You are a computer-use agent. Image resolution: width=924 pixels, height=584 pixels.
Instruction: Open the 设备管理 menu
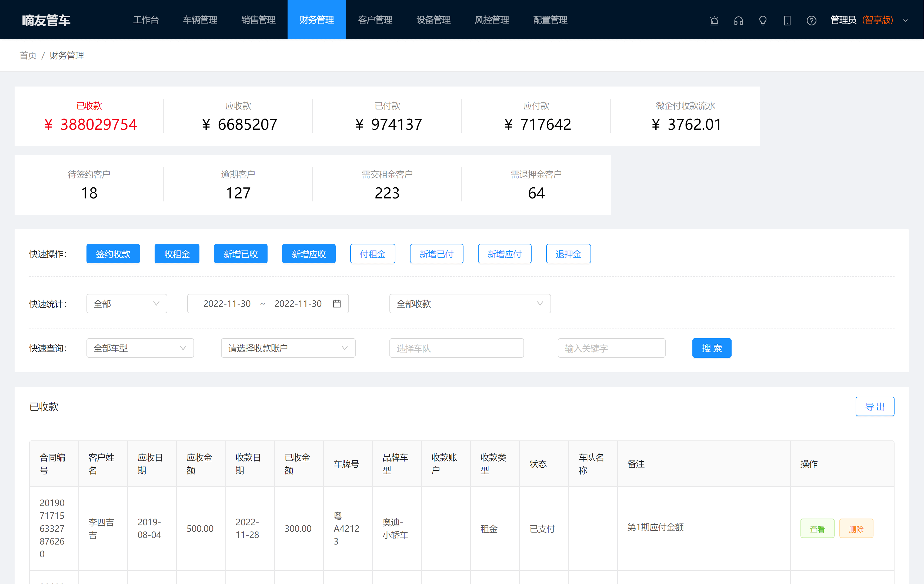(x=433, y=19)
